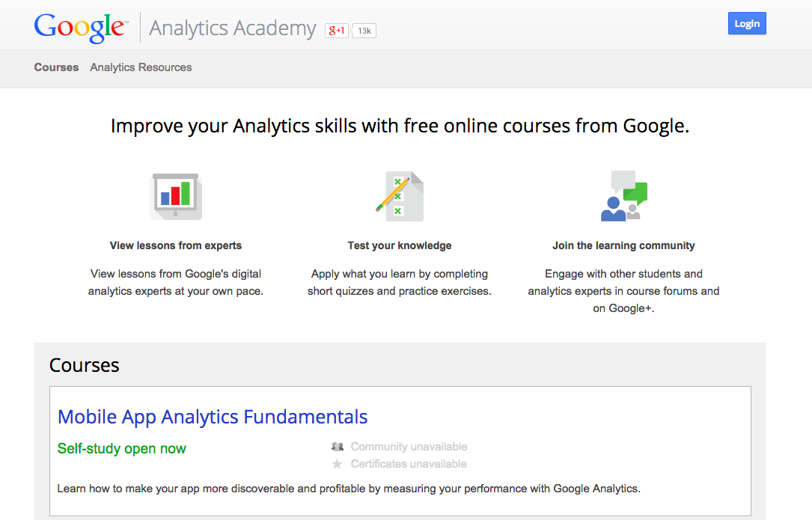Open Mobile App Analytics Fundamentals course link

213,417
